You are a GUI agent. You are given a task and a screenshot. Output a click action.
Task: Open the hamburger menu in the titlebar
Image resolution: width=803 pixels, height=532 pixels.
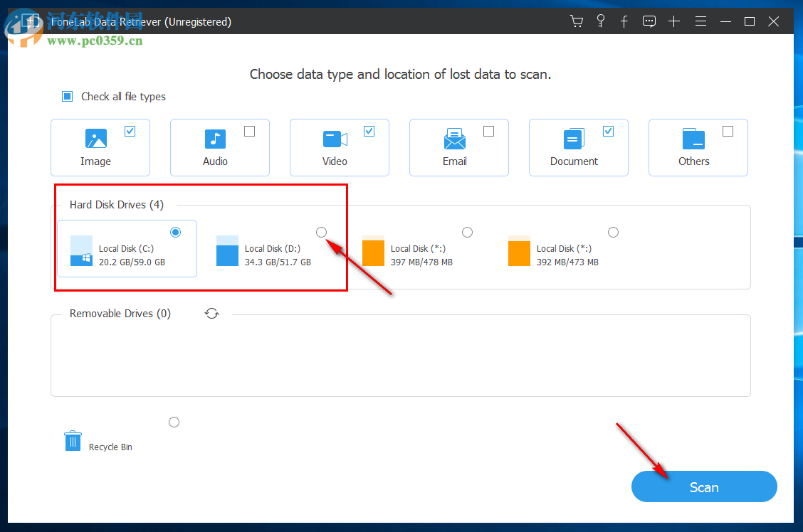click(x=700, y=21)
